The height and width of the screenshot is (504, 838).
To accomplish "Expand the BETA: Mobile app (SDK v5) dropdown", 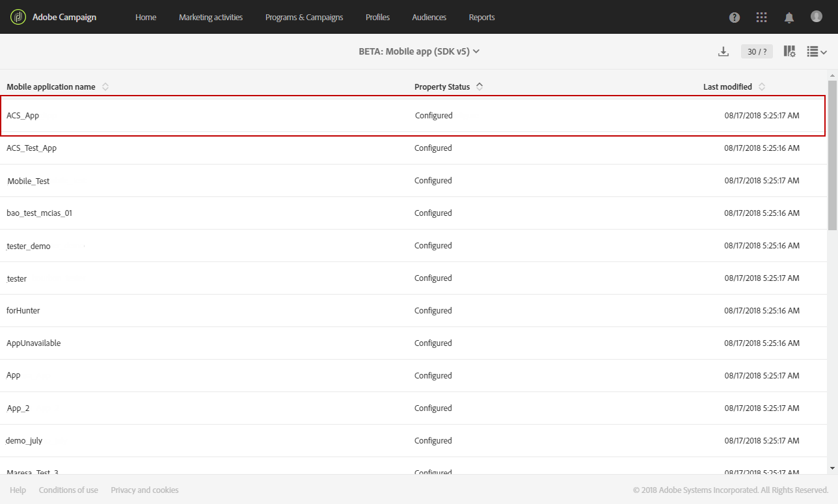I will click(x=419, y=51).
